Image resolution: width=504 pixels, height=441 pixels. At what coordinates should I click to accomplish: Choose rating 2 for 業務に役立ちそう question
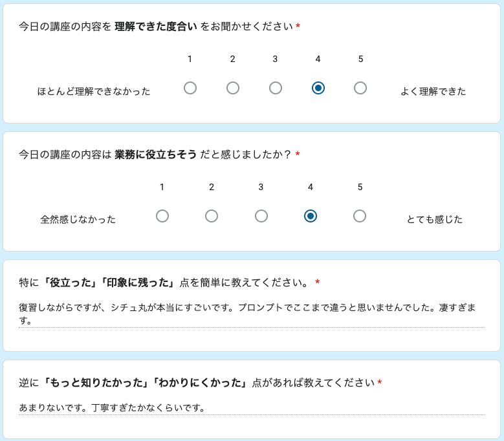tap(212, 216)
